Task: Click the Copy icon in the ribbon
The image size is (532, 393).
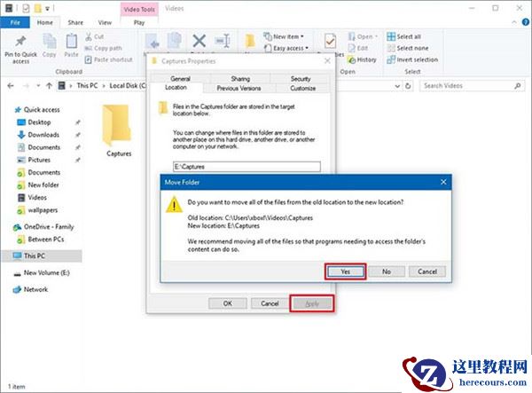Action: (x=49, y=42)
